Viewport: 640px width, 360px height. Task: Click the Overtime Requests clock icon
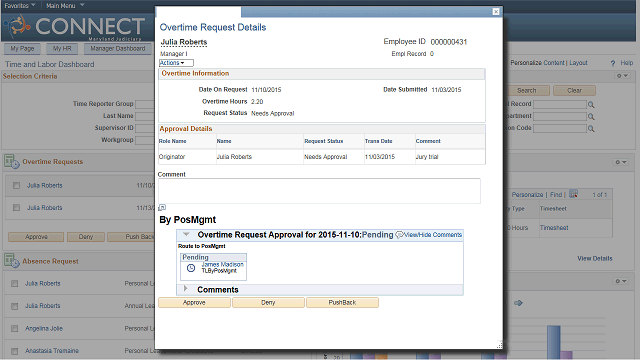point(11,162)
